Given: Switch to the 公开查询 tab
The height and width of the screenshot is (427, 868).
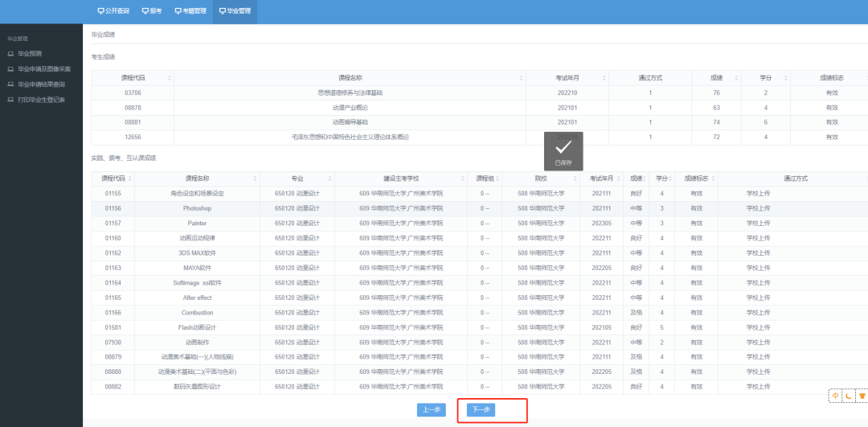Looking at the screenshot, I should point(113,11).
